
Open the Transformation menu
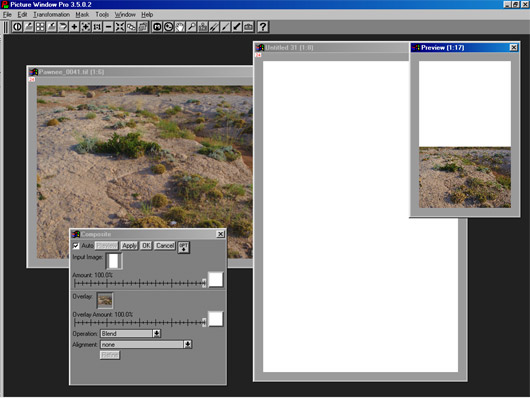click(x=51, y=15)
